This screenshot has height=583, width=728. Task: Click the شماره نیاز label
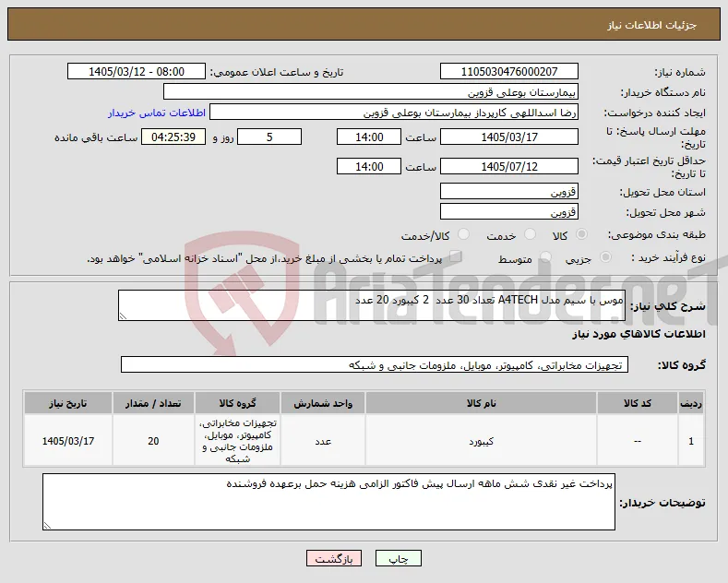tap(680, 72)
